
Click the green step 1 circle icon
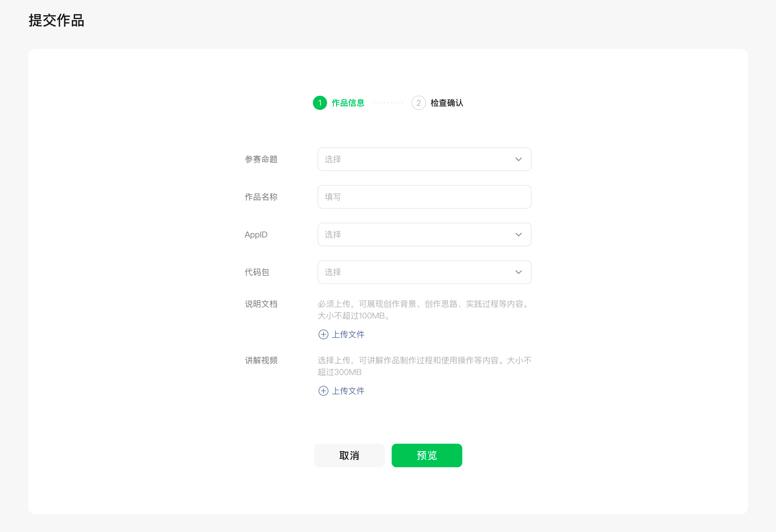coord(320,103)
